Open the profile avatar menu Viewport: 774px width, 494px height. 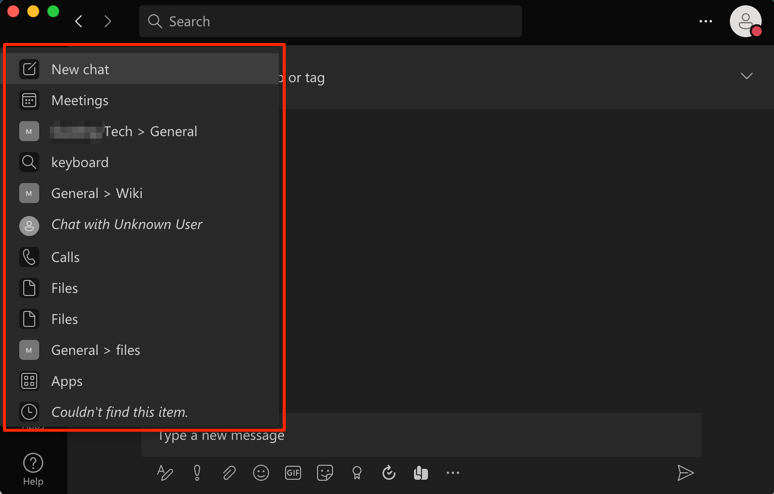click(x=745, y=21)
